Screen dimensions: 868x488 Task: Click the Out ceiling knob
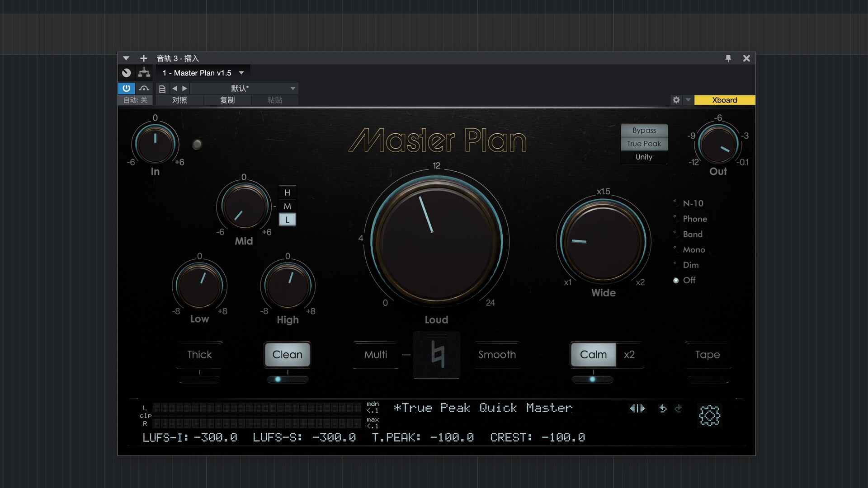pyautogui.click(x=718, y=144)
